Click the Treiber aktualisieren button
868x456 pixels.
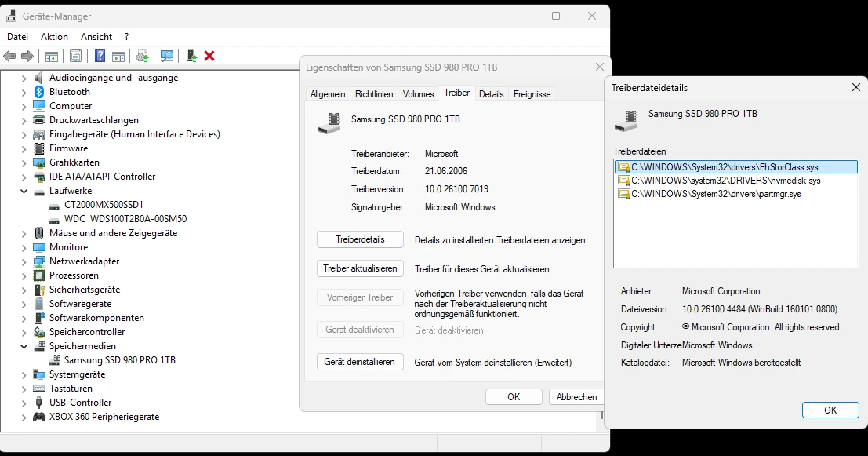[x=359, y=268]
